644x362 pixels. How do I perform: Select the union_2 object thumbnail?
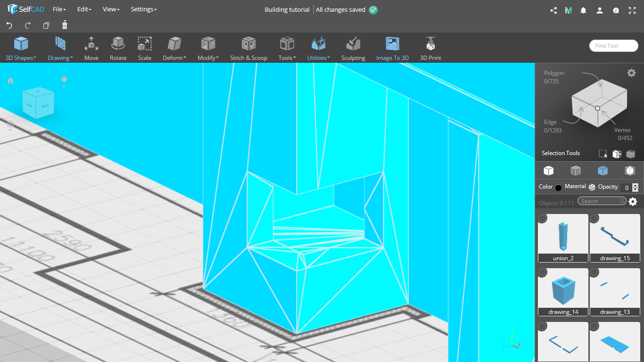pos(563,238)
